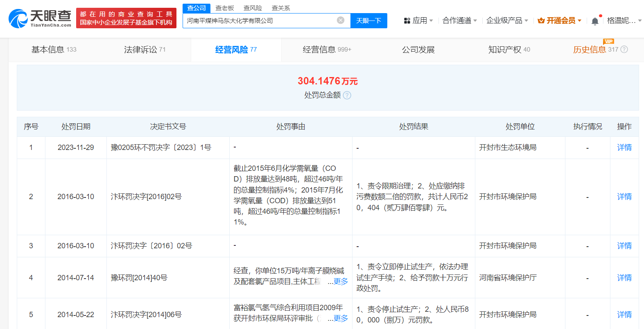The image size is (644, 329).
Task: Open the user account 格温妮 dropdown
Action: point(624,20)
